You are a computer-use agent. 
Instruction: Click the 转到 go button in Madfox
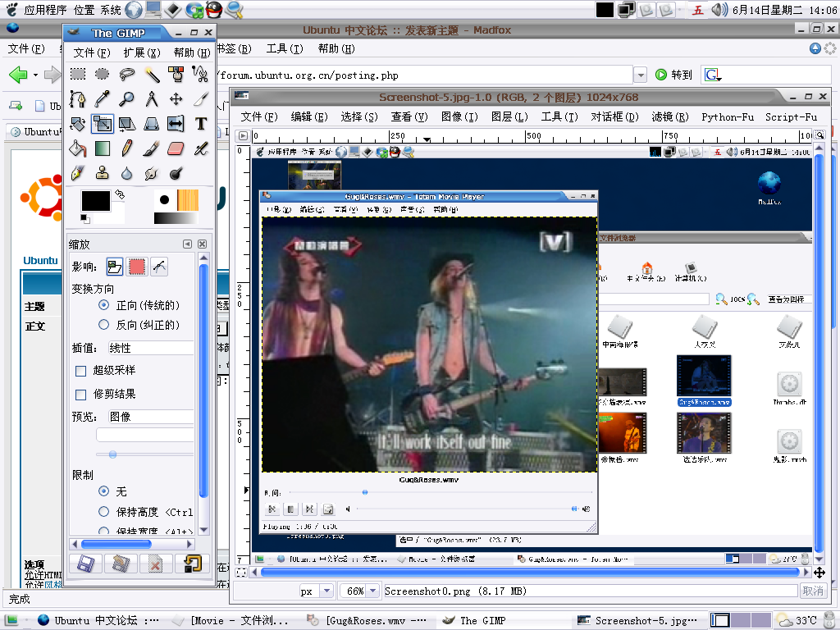[x=674, y=75]
